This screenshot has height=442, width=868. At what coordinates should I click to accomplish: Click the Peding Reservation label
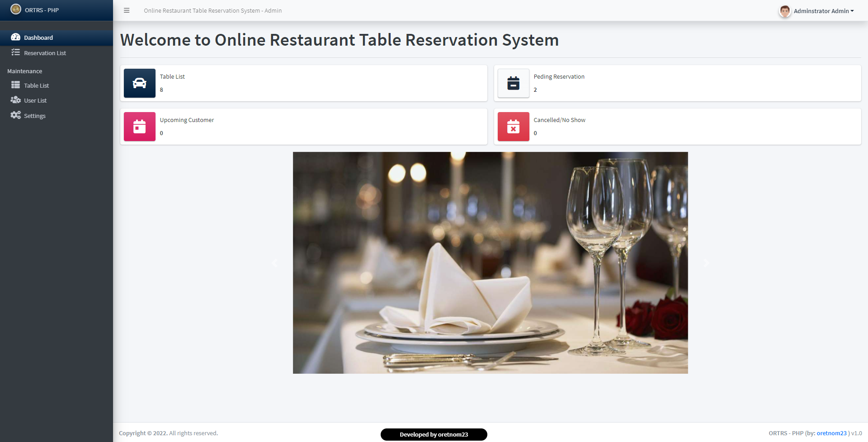point(559,76)
